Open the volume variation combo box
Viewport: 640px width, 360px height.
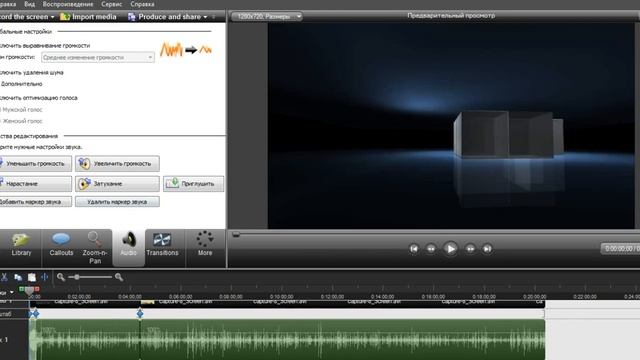tap(98, 58)
